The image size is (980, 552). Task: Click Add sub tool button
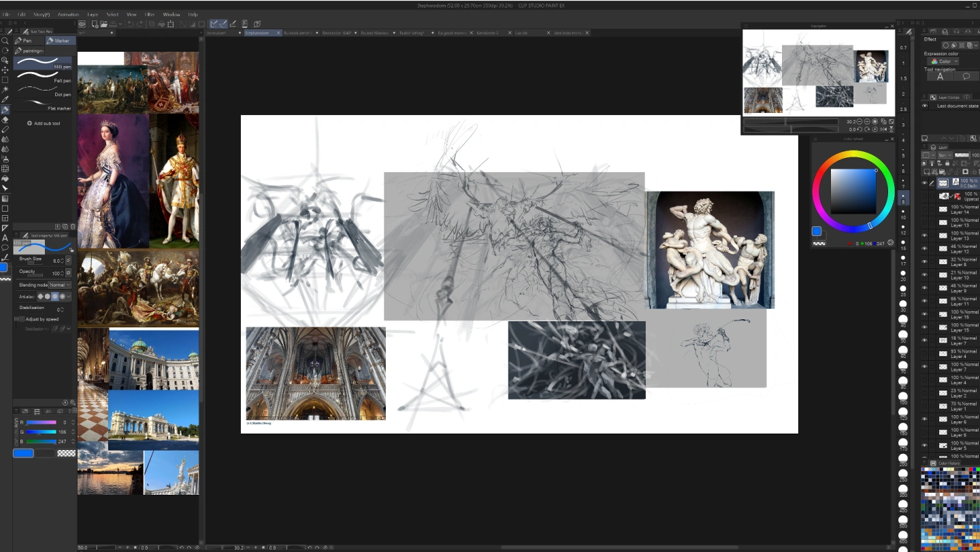pyautogui.click(x=44, y=123)
